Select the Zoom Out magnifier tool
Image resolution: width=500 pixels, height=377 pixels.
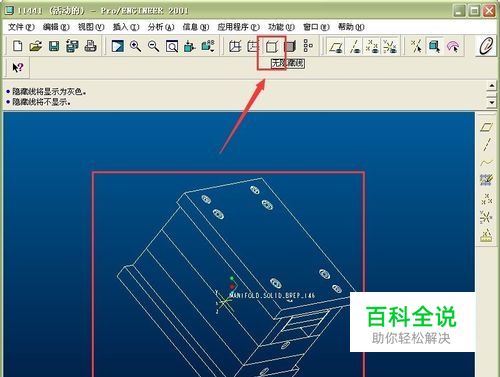tap(153, 46)
